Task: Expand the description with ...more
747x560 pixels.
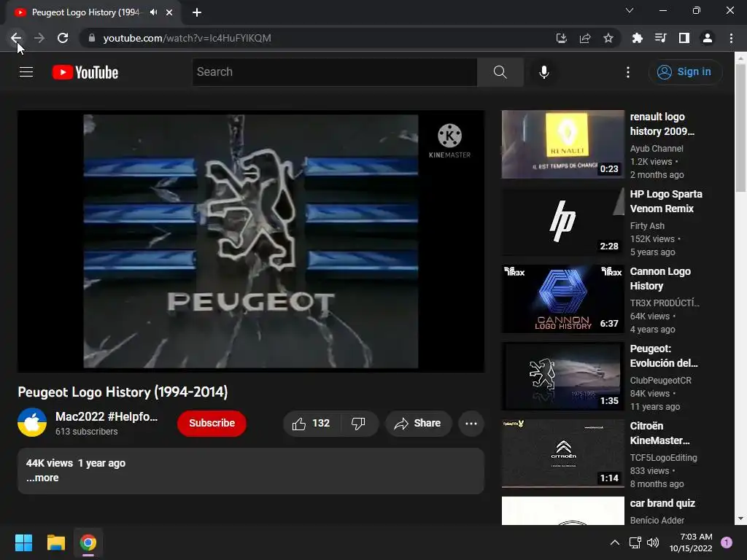Action: pos(42,478)
